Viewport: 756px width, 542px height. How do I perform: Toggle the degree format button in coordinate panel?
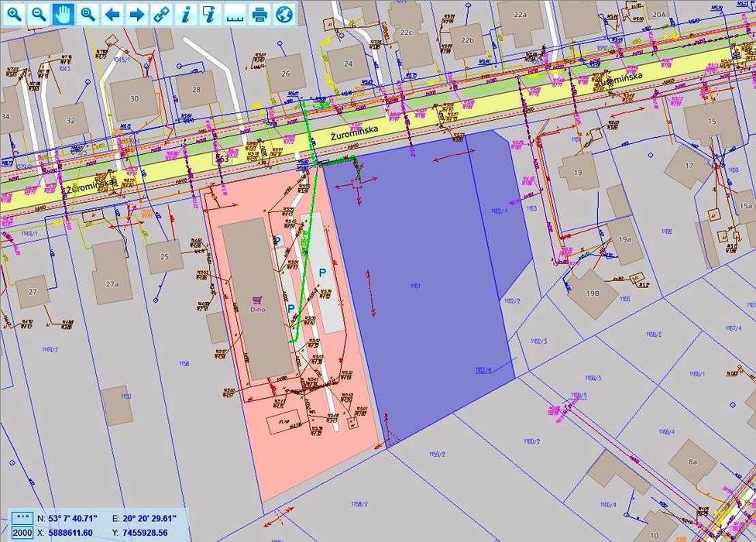pyautogui.click(x=22, y=518)
